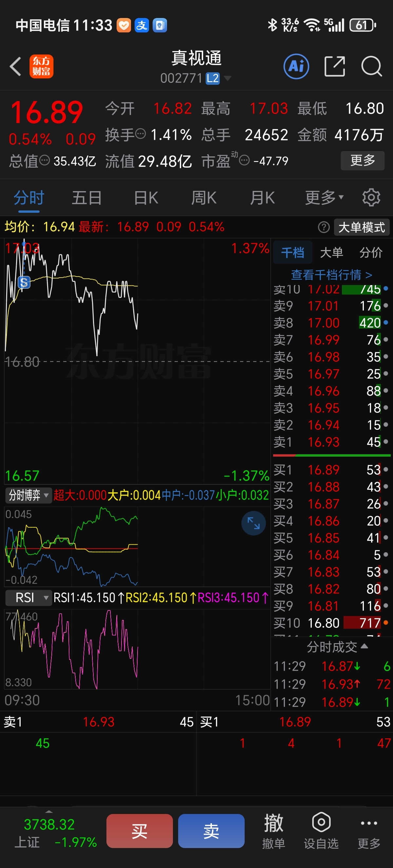Tap the 11:29 16.93 trade record

coord(332,684)
